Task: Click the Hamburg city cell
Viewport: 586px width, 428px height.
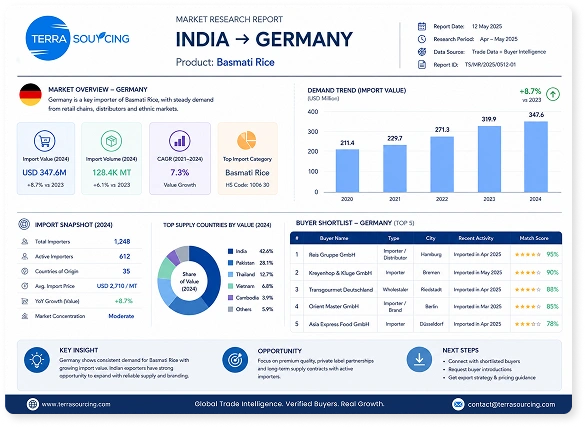Action: (431, 254)
